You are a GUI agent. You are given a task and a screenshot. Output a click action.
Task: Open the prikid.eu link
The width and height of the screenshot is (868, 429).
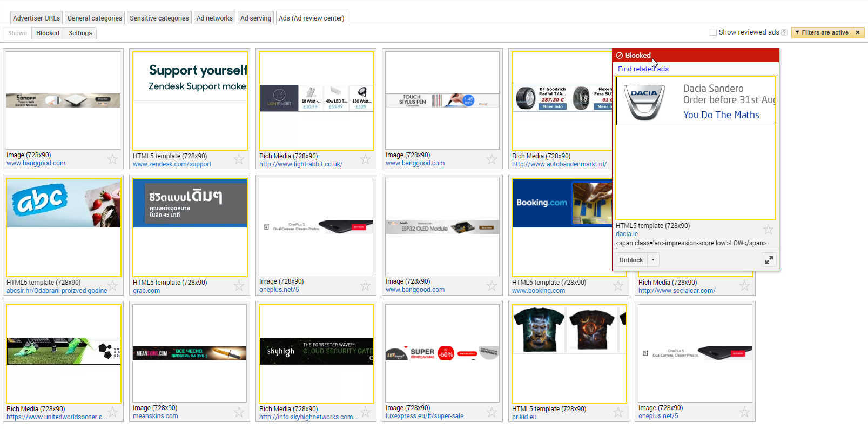point(524,417)
